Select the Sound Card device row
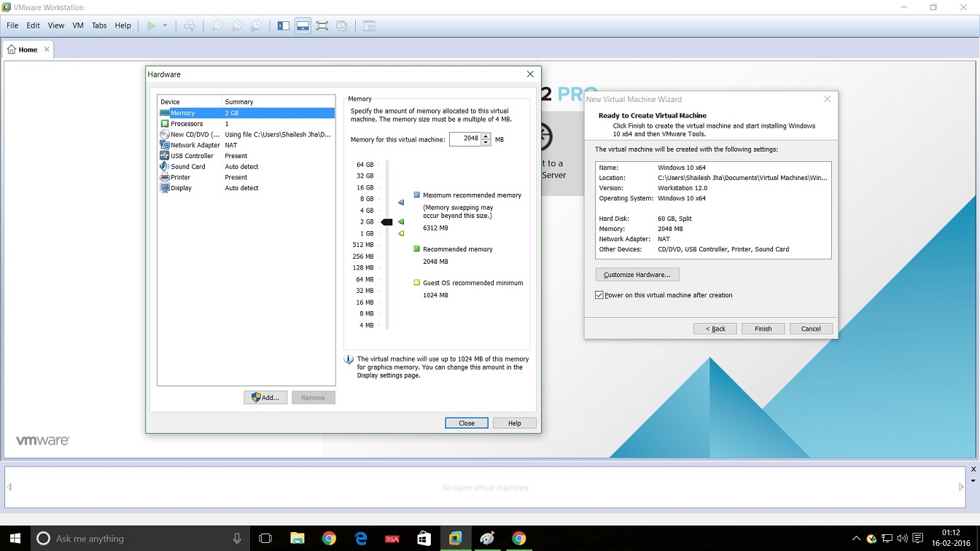The height and width of the screenshot is (551, 980). pyautogui.click(x=246, y=166)
